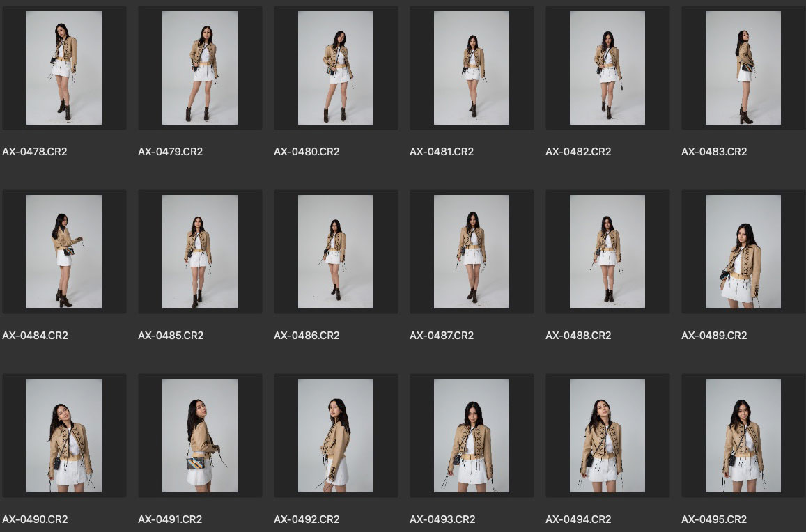Pick the AX-0492.CR2 photo thumbnail
Viewport: 806px width, 532px height.
tap(336, 436)
